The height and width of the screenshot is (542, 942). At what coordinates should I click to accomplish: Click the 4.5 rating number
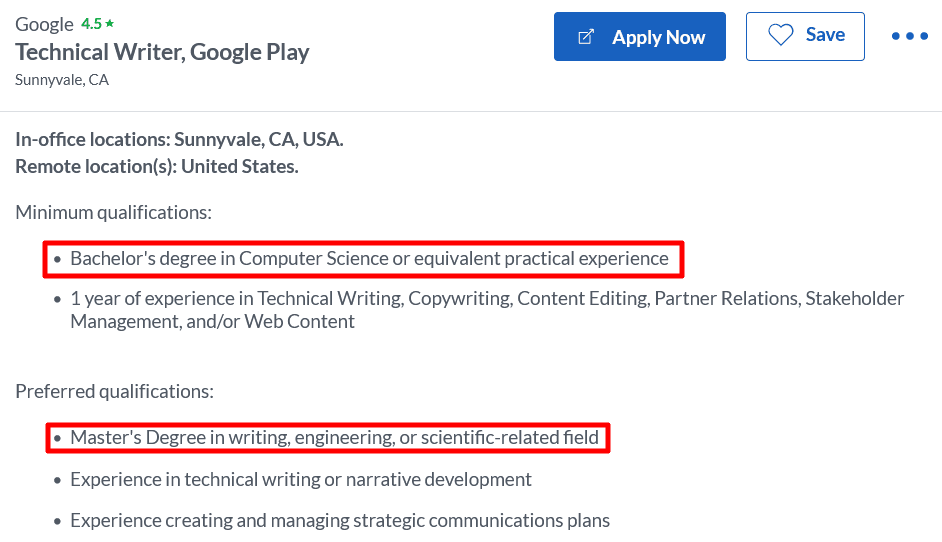[x=91, y=24]
